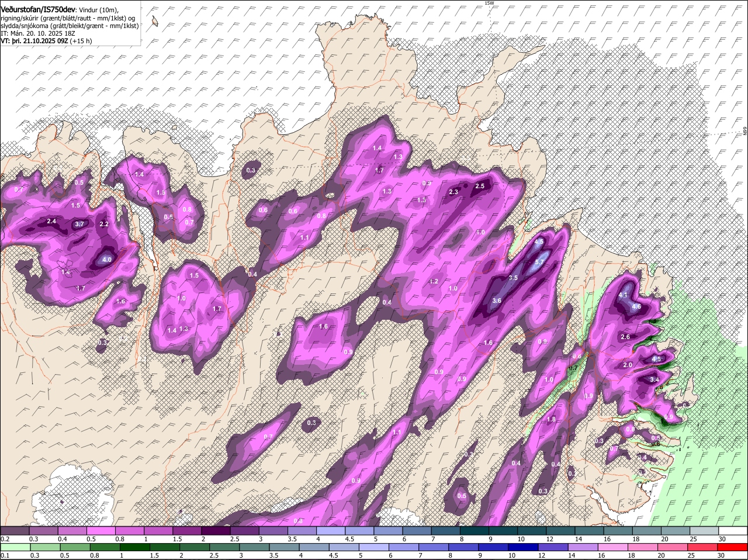Click the red swatch ending the rain legend
The width and height of the screenshot is (748, 560).
click(x=733, y=547)
